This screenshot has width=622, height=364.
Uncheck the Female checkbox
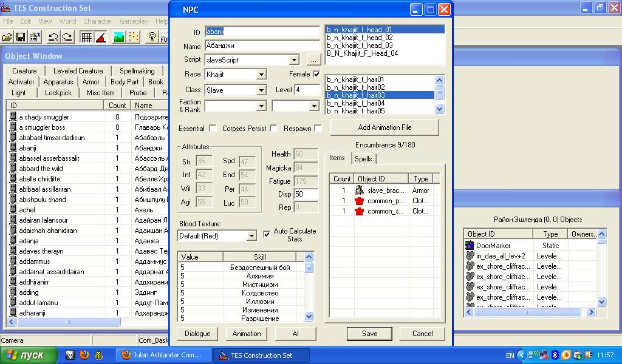[x=316, y=74]
